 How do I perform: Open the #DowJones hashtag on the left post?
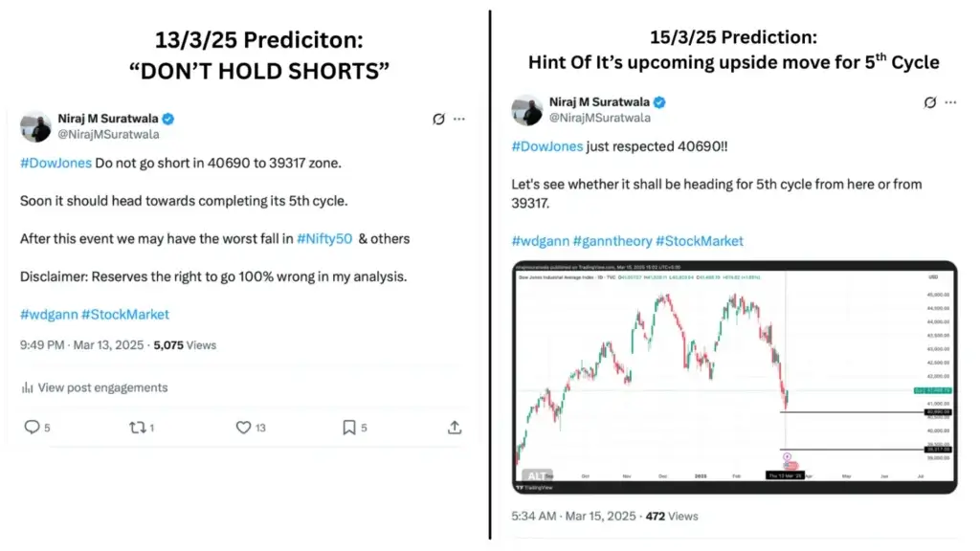(55, 163)
